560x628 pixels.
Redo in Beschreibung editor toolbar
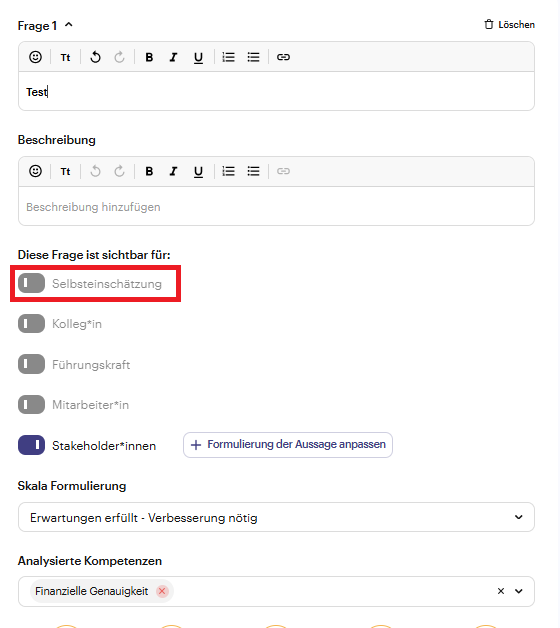(119, 171)
